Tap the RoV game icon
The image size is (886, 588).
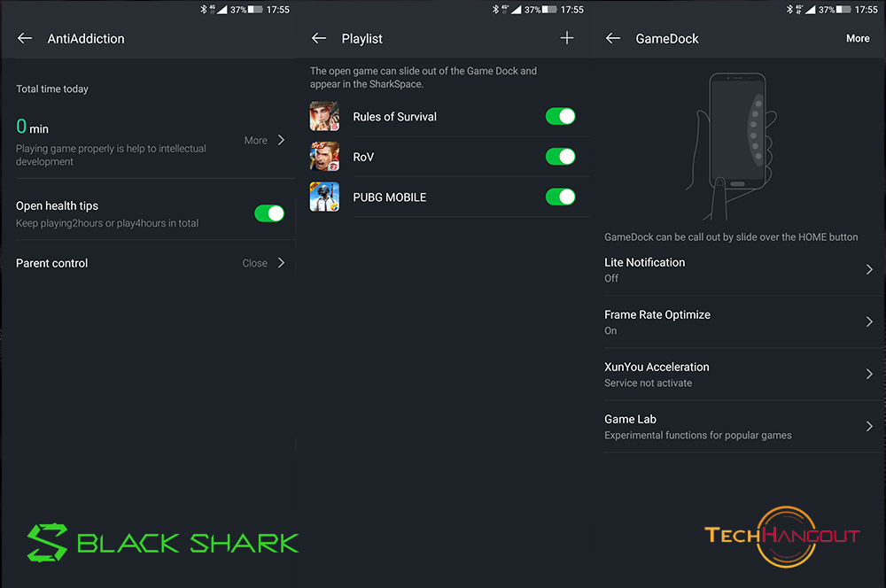pyautogui.click(x=324, y=157)
